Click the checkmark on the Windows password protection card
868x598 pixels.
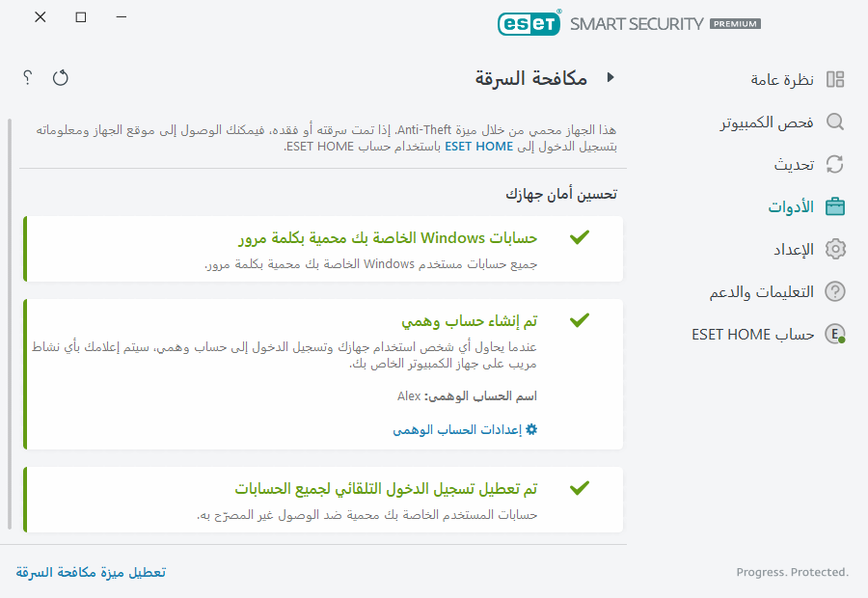580,235
